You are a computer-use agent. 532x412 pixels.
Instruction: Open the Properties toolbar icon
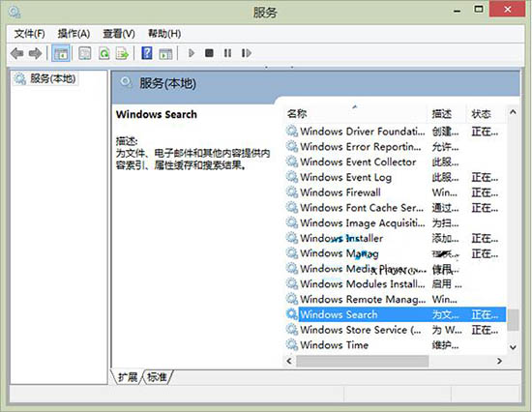coord(84,53)
